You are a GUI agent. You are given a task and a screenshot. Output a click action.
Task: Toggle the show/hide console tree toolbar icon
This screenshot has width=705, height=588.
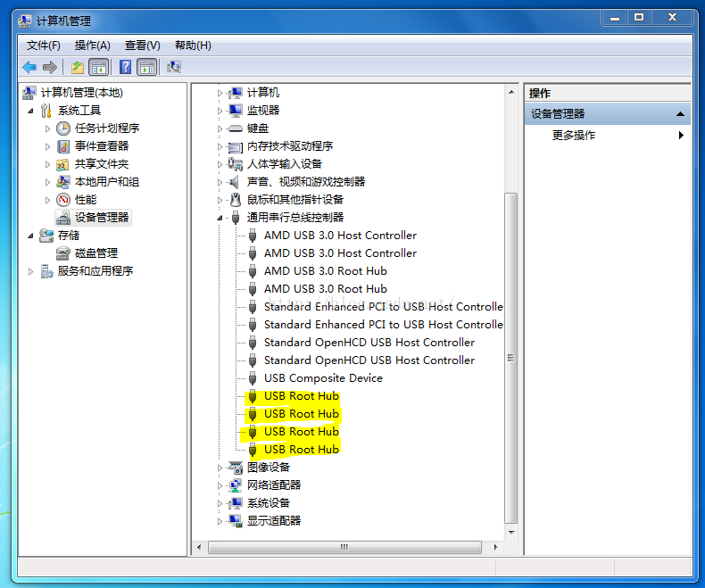point(99,68)
